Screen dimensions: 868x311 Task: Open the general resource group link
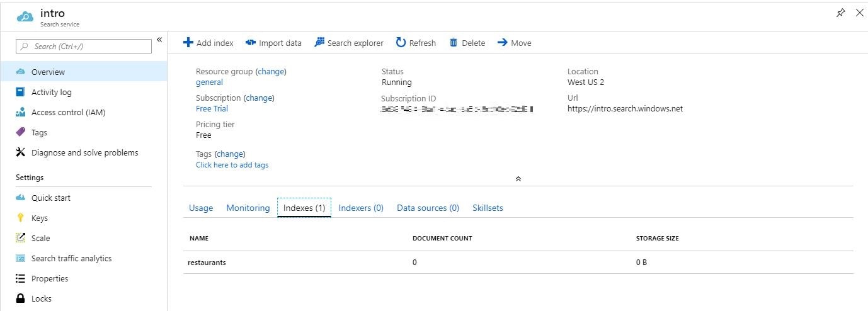pyautogui.click(x=209, y=82)
